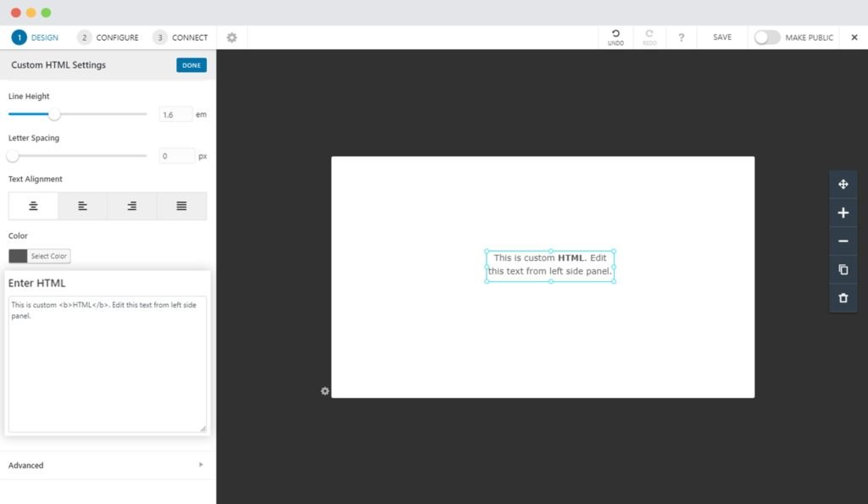The height and width of the screenshot is (504, 868).
Task: Duplicate the element using the copy icon
Action: (843, 270)
